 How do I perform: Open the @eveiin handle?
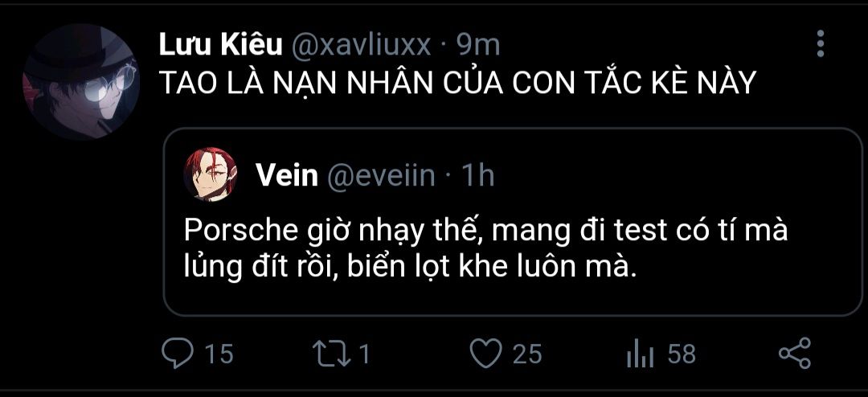pyautogui.click(x=382, y=175)
